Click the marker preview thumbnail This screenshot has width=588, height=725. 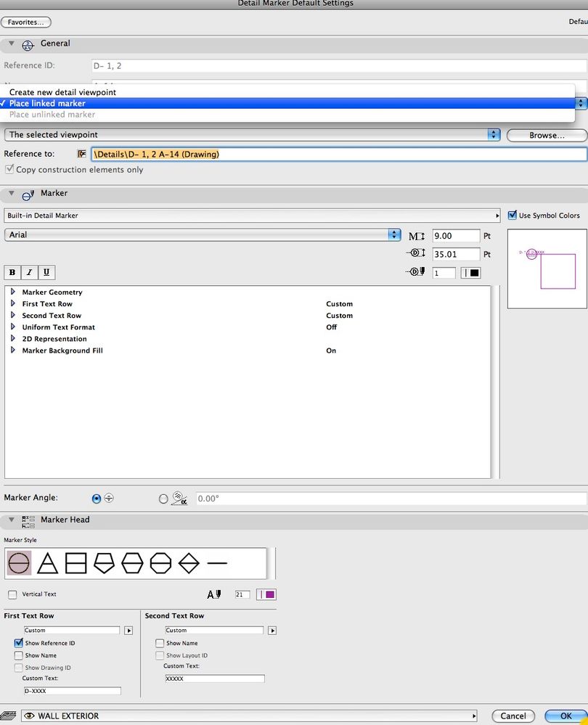coord(547,269)
